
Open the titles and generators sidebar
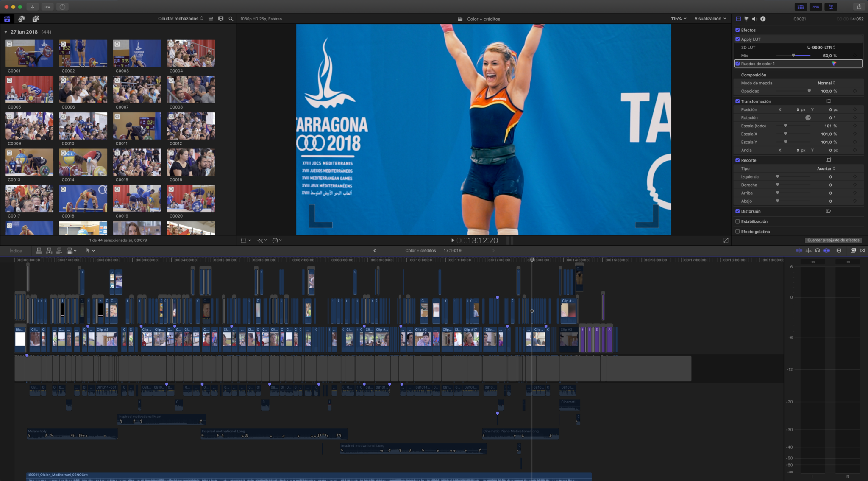[36, 19]
